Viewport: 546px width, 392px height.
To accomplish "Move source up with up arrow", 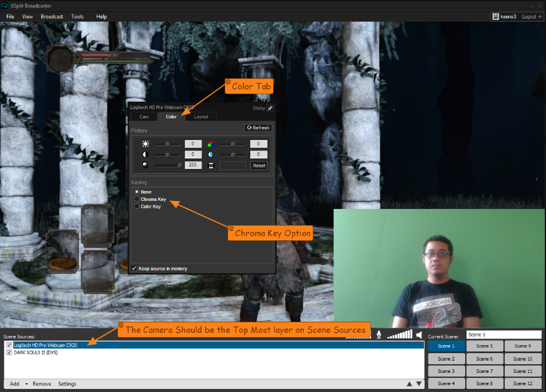I will 409,383.
